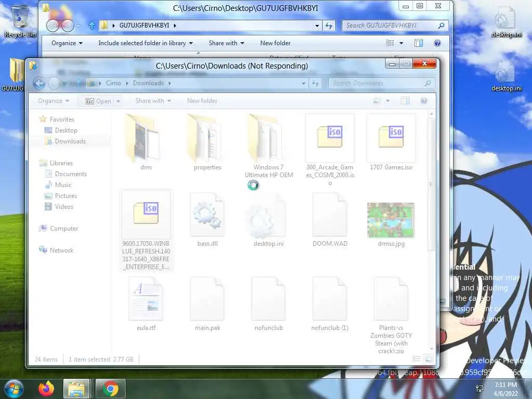Open Organize menu in GU7UJGFBVHKBYI window
The height and width of the screenshot is (399, 532).
(67, 43)
